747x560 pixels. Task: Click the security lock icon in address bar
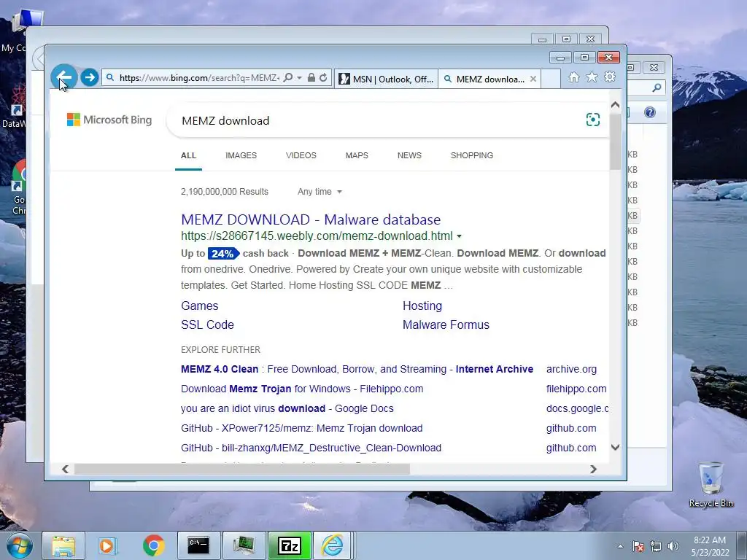coord(311,77)
